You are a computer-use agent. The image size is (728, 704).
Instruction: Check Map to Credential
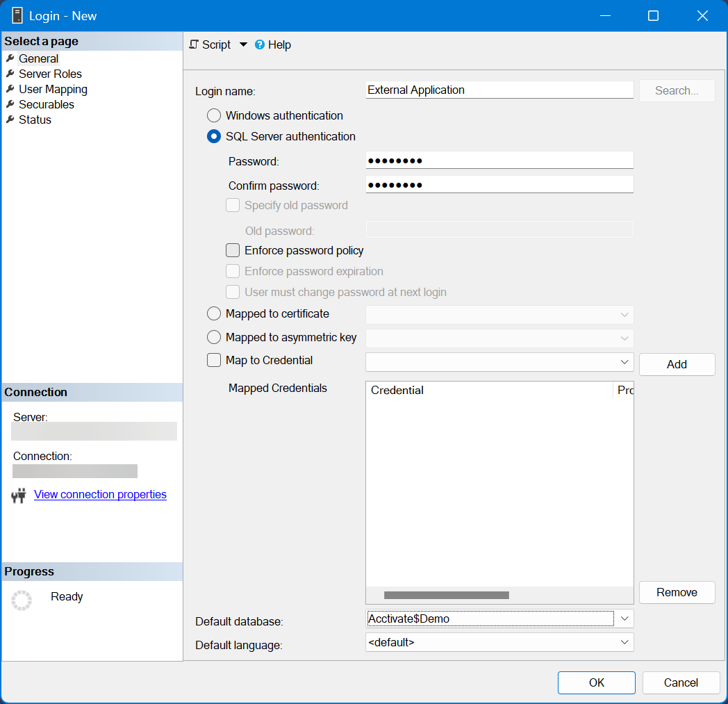[x=213, y=360]
